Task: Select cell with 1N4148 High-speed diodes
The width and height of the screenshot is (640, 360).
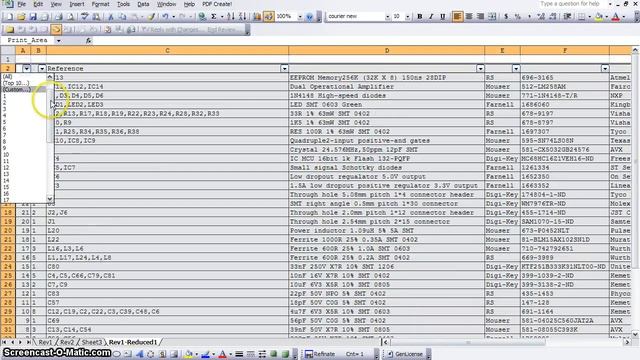Action: 387,96
